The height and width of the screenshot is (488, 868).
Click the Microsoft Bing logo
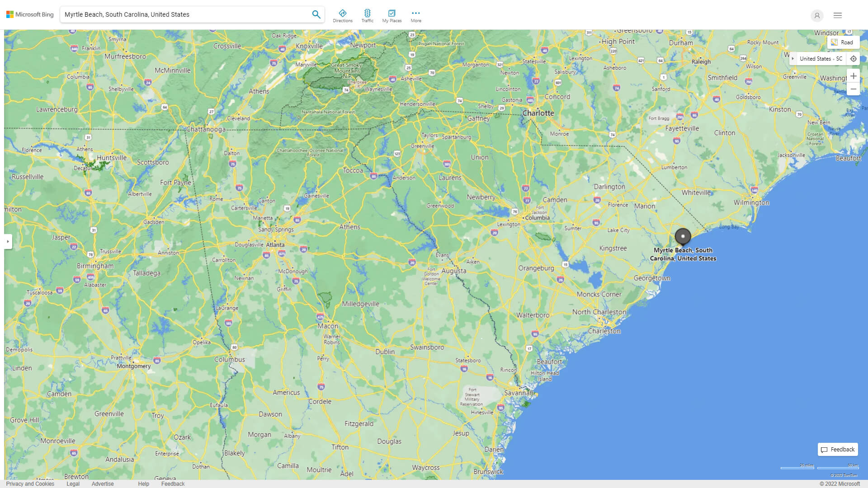point(29,14)
